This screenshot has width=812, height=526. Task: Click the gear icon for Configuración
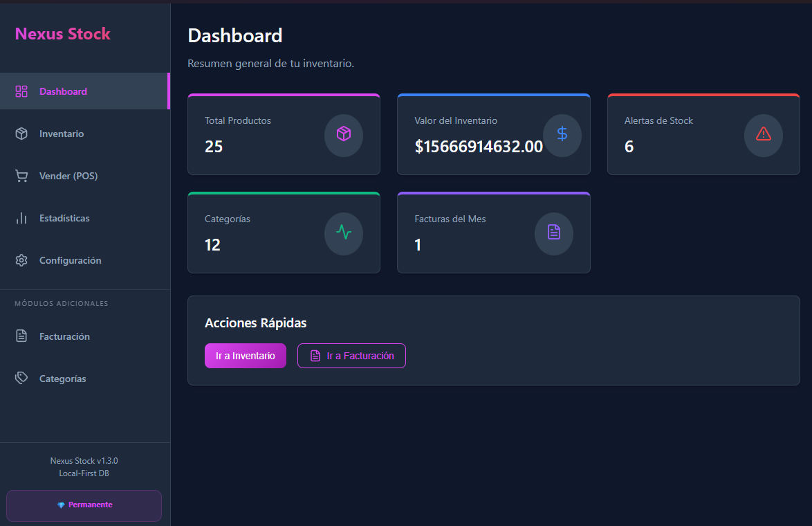point(21,260)
